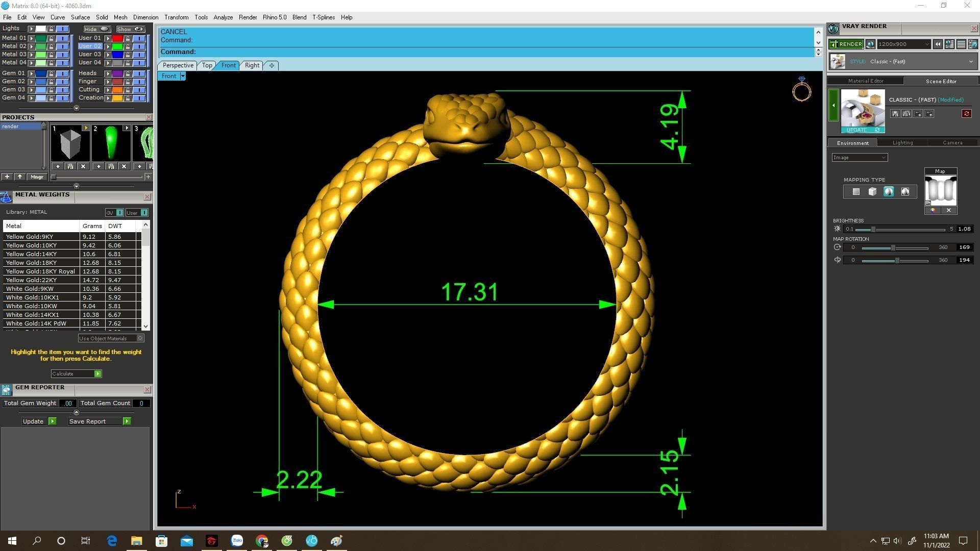Viewport: 980px width, 551px height.
Task: Select the User 02 layer label
Action: pyautogui.click(x=90, y=46)
